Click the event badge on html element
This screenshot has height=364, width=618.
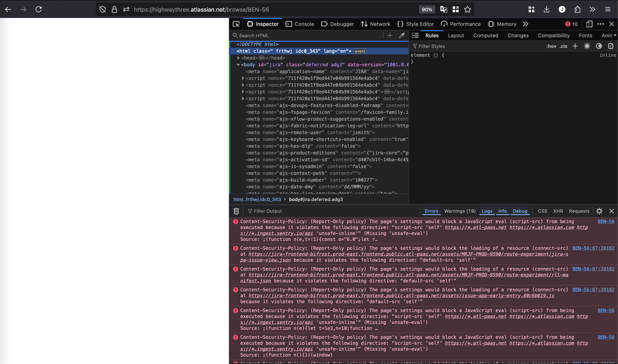click(360, 51)
